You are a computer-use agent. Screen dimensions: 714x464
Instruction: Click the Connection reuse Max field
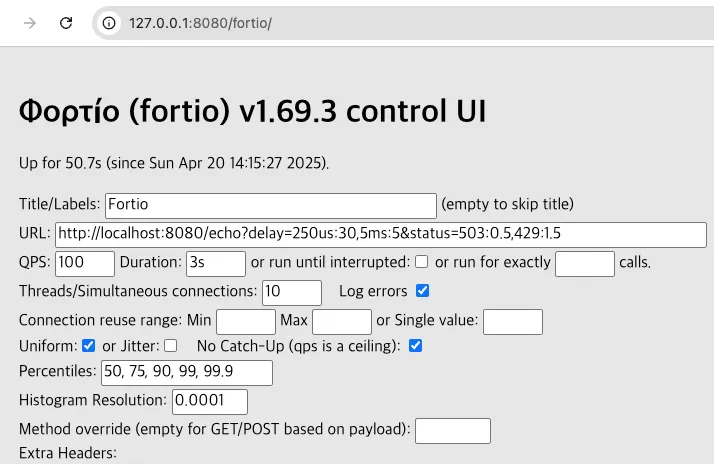[342, 321]
